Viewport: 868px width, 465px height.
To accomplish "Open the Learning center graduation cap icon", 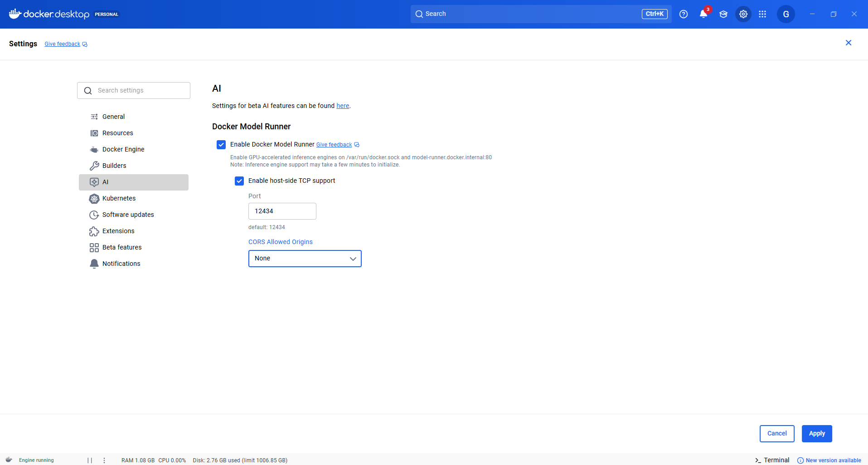I will [x=723, y=14].
